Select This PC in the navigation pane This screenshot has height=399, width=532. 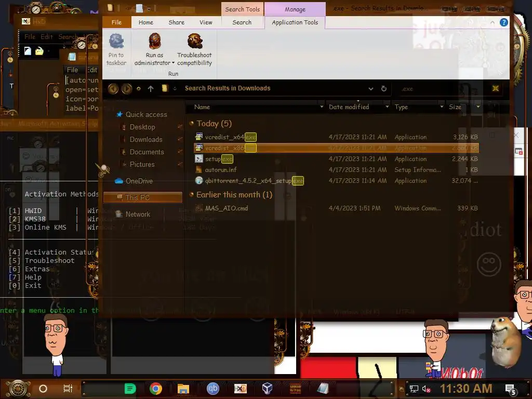tap(143, 197)
